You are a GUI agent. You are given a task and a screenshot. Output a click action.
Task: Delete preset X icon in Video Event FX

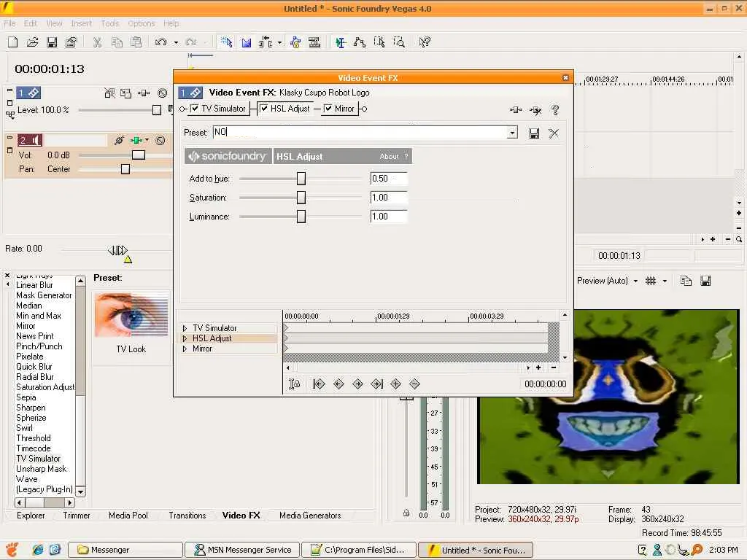(554, 133)
